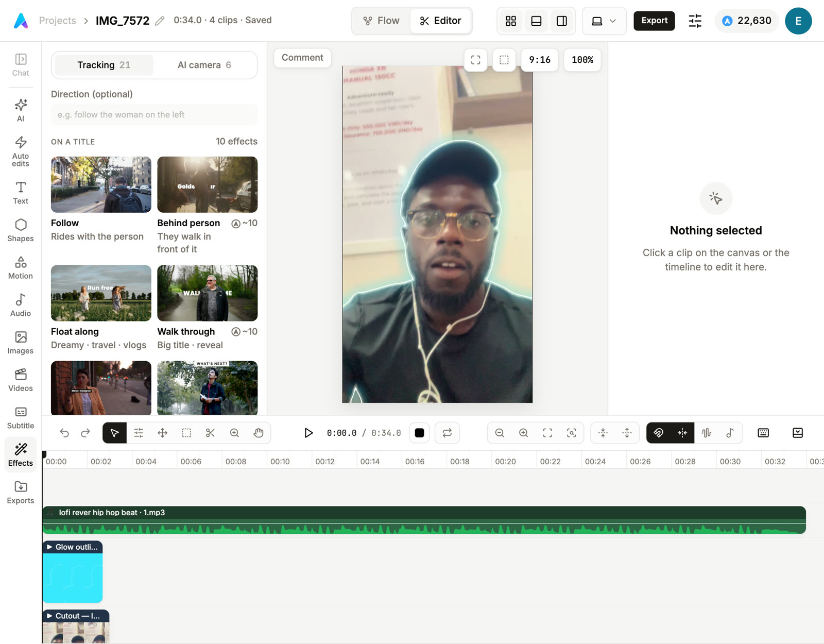Toggle the music note button
The width and height of the screenshot is (824, 644).
730,433
